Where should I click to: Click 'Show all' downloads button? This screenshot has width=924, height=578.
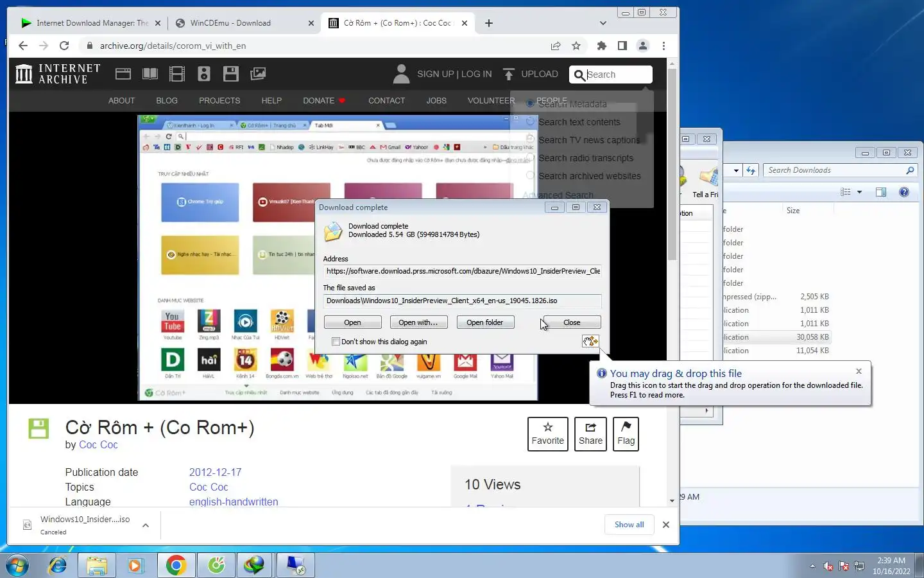pos(629,525)
